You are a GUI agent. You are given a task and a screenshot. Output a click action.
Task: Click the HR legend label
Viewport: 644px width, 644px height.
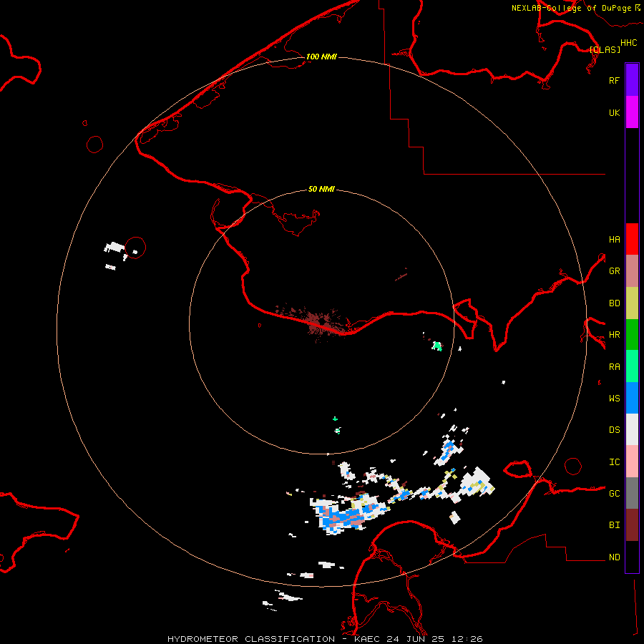coord(614,335)
